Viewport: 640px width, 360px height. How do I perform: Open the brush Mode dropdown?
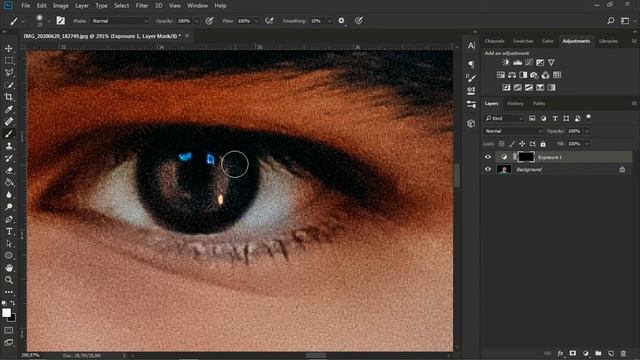click(x=120, y=21)
